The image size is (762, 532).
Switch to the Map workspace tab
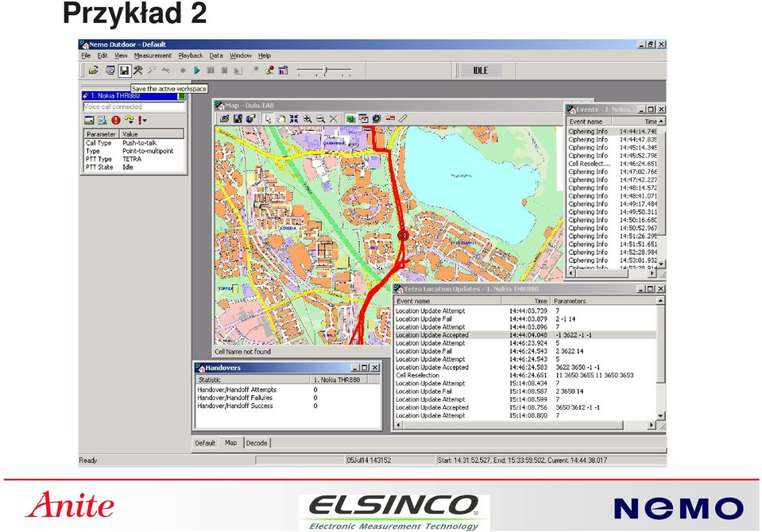point(231,442)
